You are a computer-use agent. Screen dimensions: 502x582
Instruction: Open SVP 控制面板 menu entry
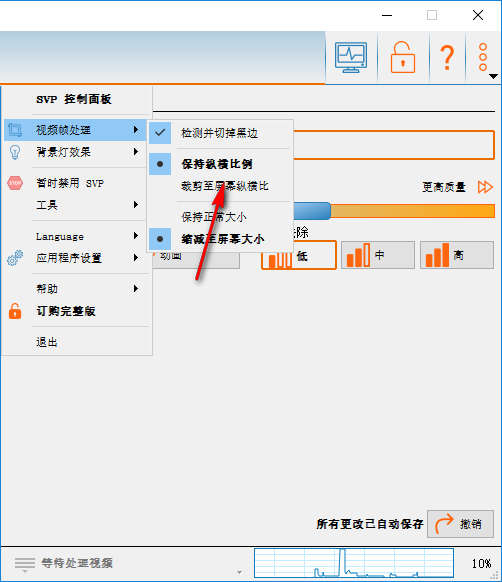74,99
